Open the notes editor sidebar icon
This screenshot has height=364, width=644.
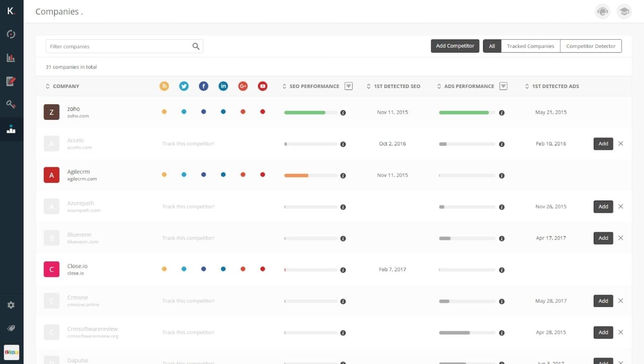coord(11,81)
